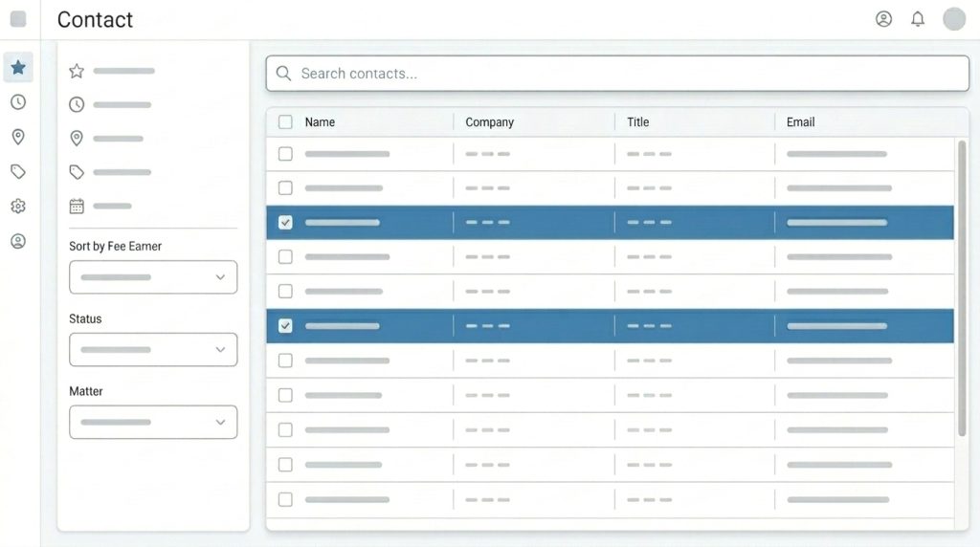Select the star item in filter panel
The height and width of the screenshot is (547, 980).
click(x=77, y=71)
